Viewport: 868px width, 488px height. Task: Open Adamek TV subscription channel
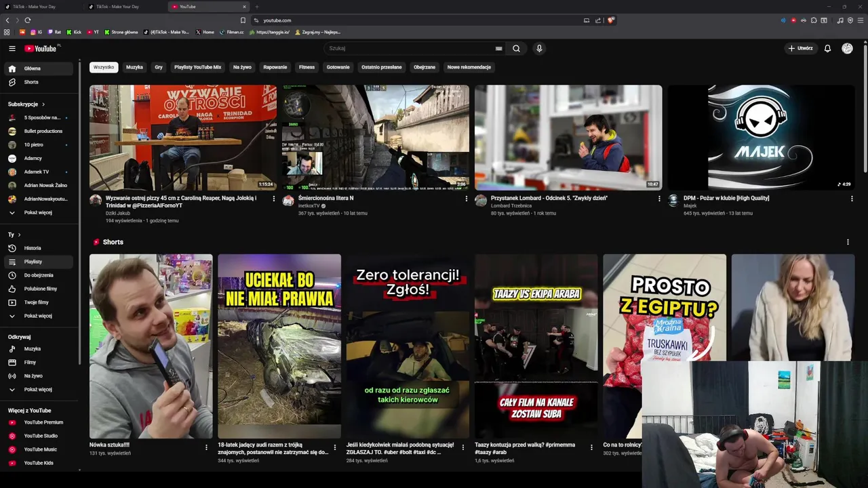click(x=38, y=172)
